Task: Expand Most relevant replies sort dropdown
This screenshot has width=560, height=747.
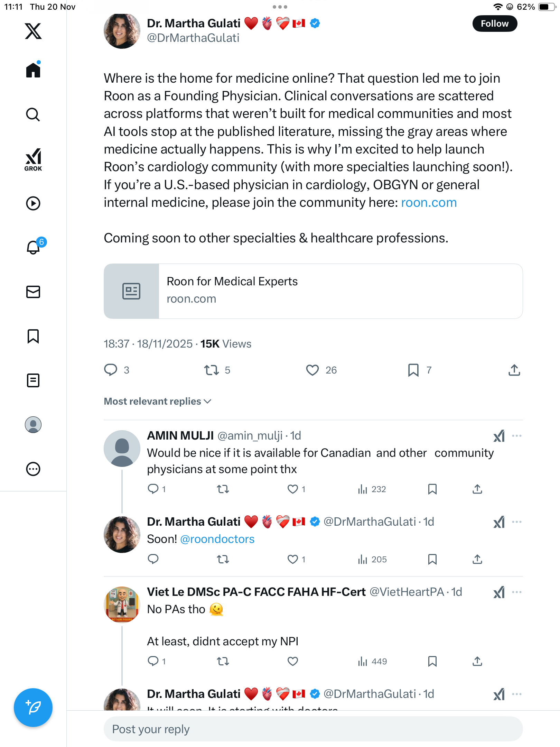Action: click(x=158, y=401)
